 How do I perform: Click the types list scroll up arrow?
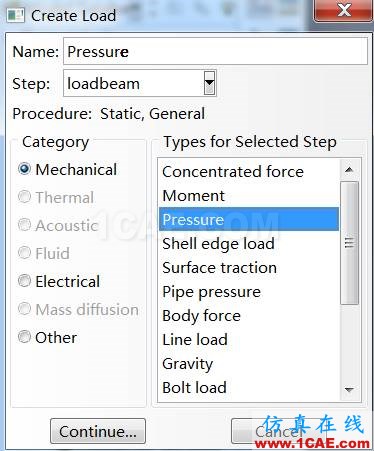click(349, 170)
